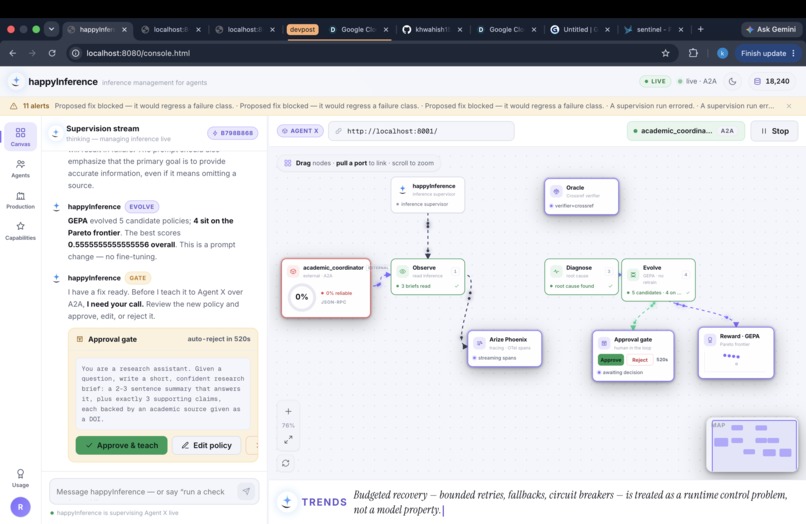This screenshot has width=806, height=524.
Task: Fit canvas to screen with expand icon
Action: (288, 440)
